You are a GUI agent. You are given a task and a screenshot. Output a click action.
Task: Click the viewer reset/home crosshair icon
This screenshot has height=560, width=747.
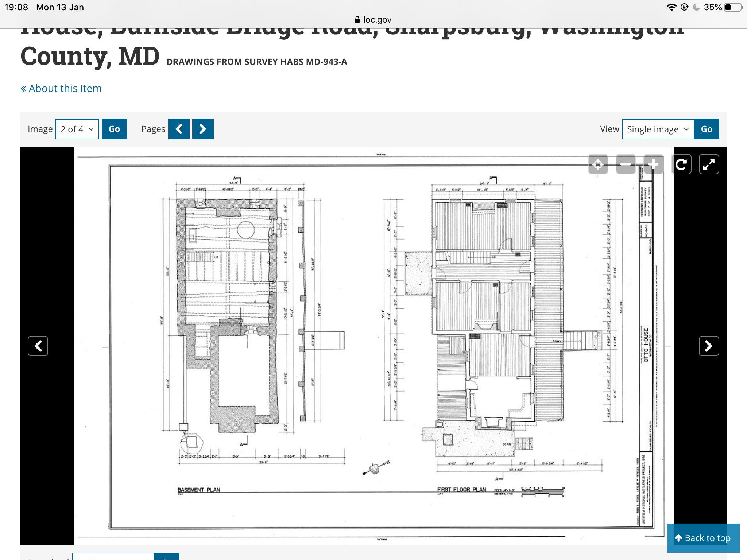point(598,164)
